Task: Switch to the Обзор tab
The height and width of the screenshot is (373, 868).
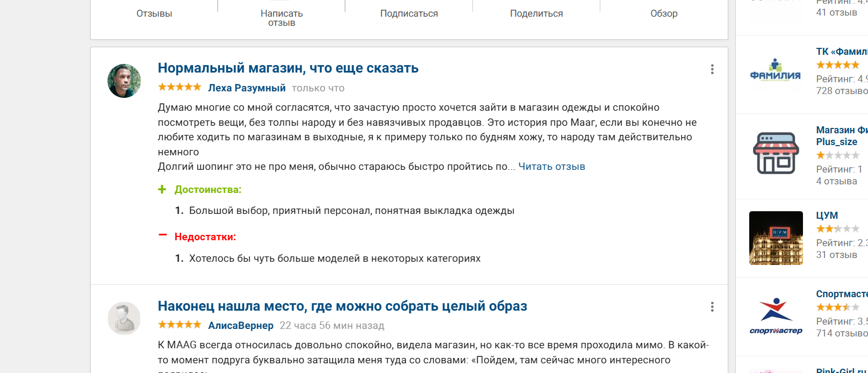Action: (x=664, y=13)
